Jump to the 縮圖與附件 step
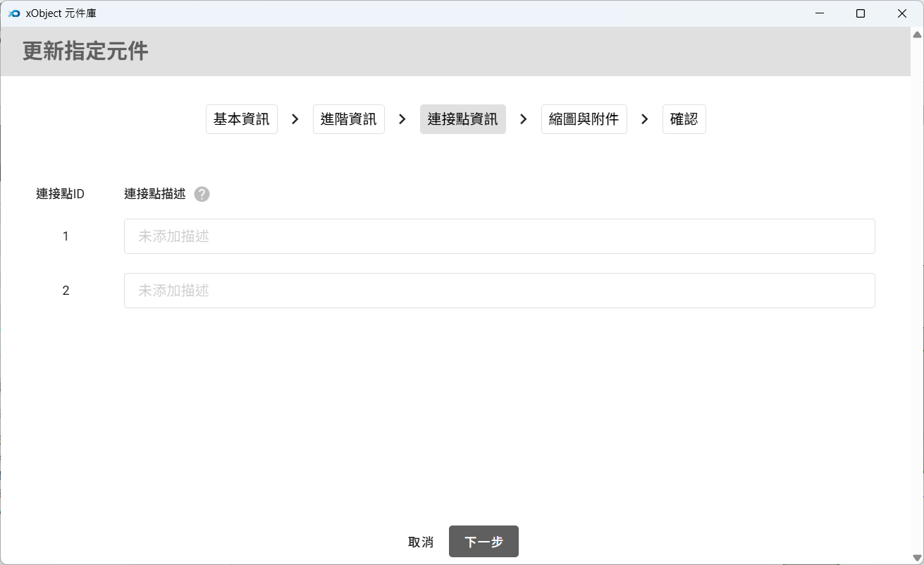 (584, 119)
